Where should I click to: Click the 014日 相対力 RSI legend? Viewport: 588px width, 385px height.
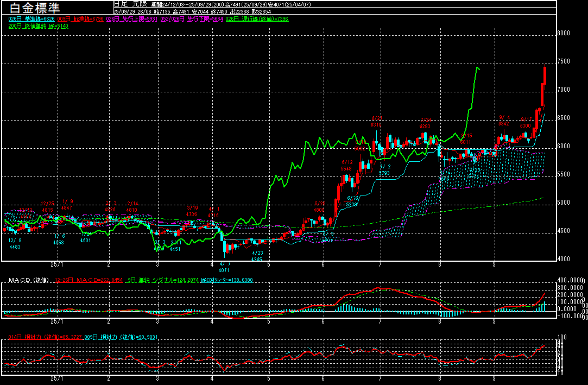click(46, 337)
